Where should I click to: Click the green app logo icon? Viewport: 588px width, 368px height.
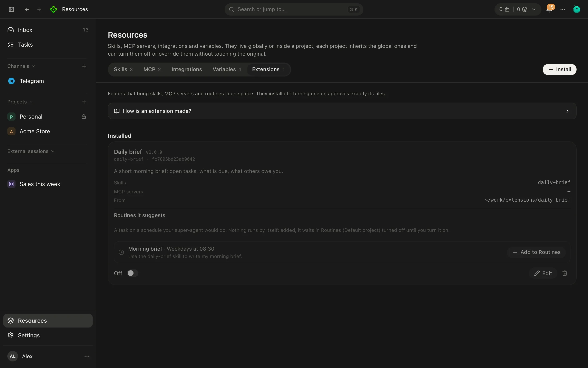point(53,9)
